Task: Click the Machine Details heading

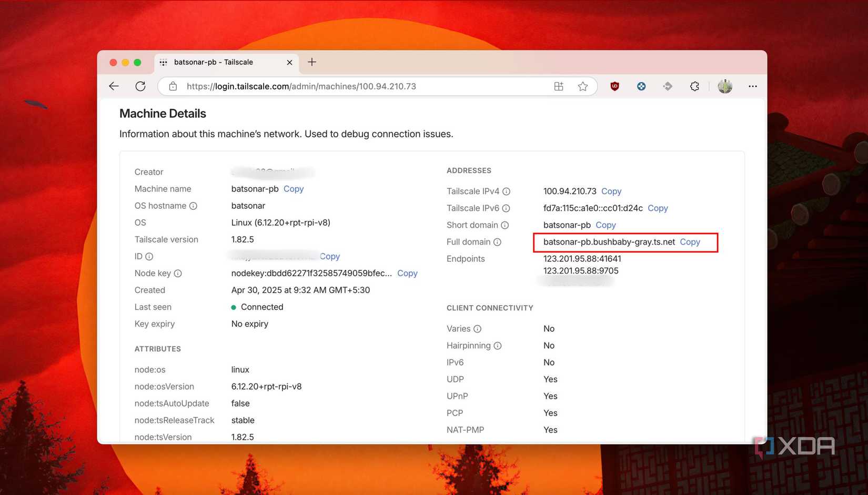Action: pos(163,114)
